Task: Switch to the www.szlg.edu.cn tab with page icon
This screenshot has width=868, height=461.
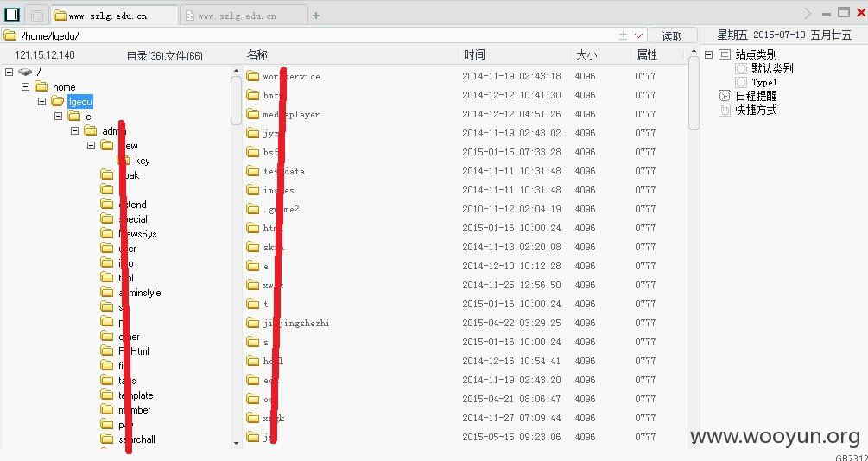Action: tap(244, 16)
